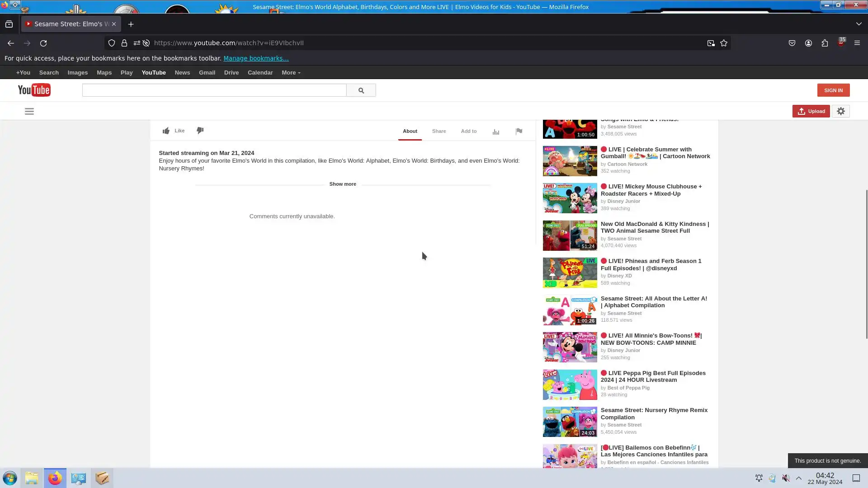Screen dimensions: 868x488
Task: Click the YouTube settings gear icon
Action: click(841, 111)
